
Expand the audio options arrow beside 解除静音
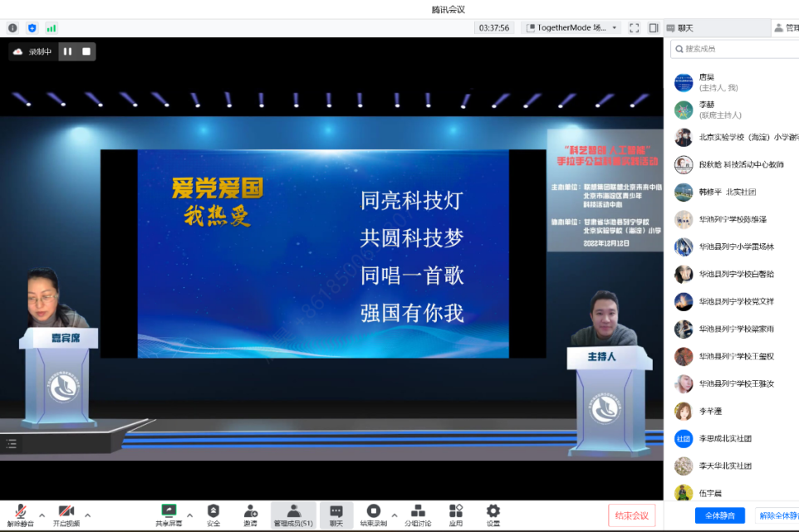click(x=42, y=515)
